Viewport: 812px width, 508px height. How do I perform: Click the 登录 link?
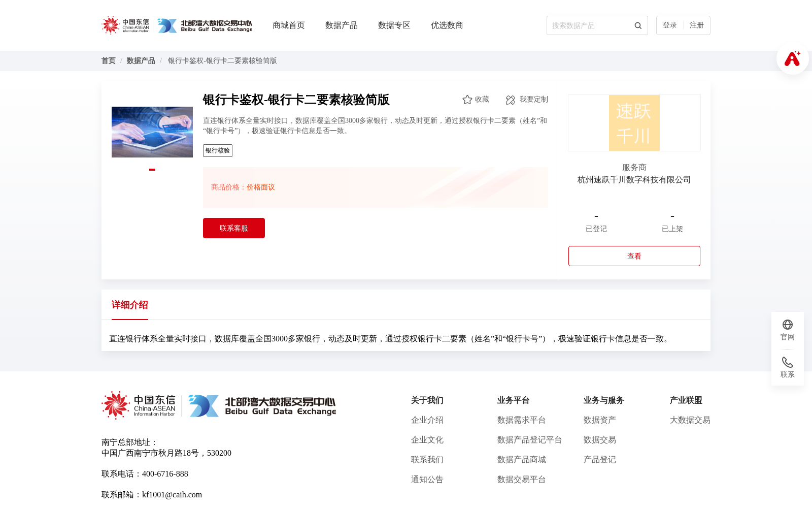(x=670, y=25)
